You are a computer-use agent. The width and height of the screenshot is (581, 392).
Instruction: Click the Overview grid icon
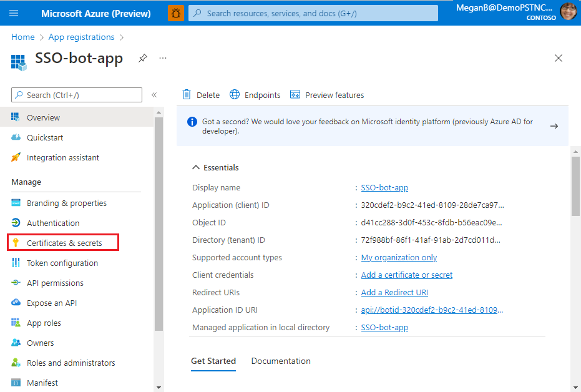click(x=15, y=117)
